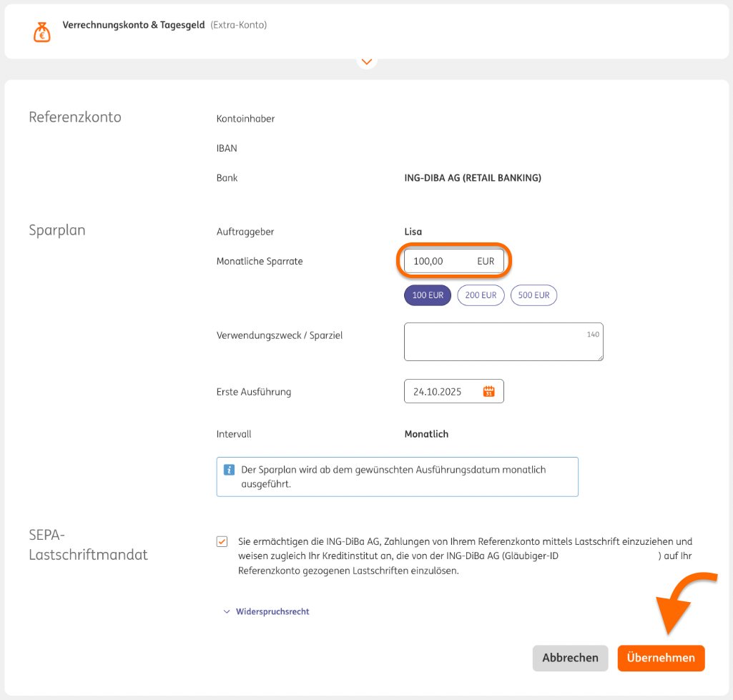Click the orange money bag account icon
The height and width of the screenshot is (700, 733).
coord(42,31)
